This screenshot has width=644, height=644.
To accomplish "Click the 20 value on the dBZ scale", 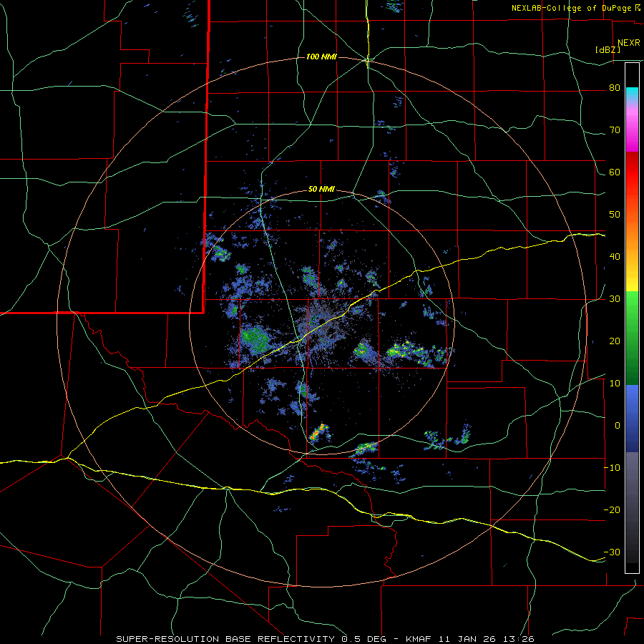I will (x=615, y=341).
